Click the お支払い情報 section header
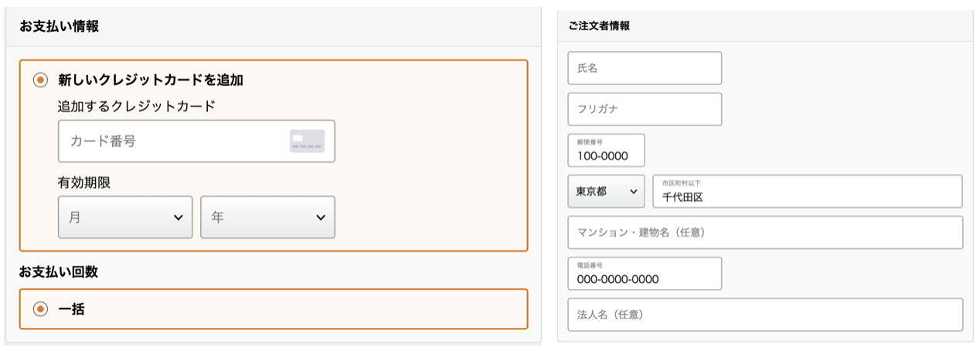The height and width of the screenshot is (351, 980). (60, 27)
